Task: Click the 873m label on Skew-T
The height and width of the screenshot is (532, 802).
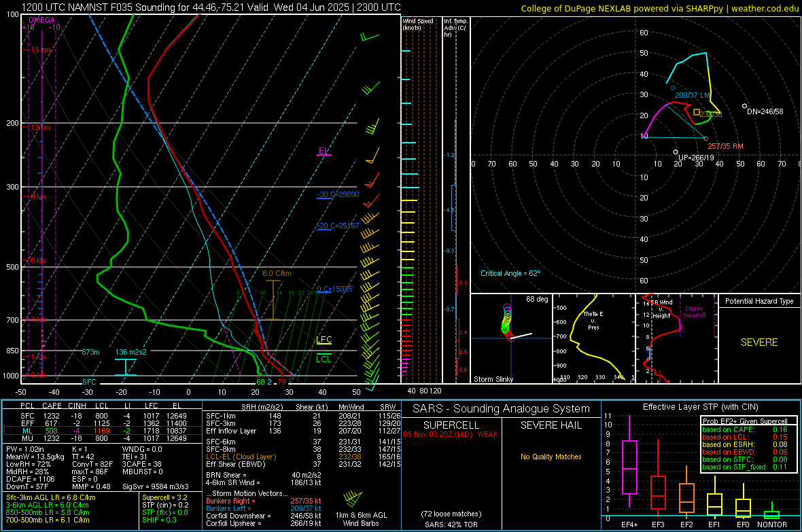Action: (90, 353)
